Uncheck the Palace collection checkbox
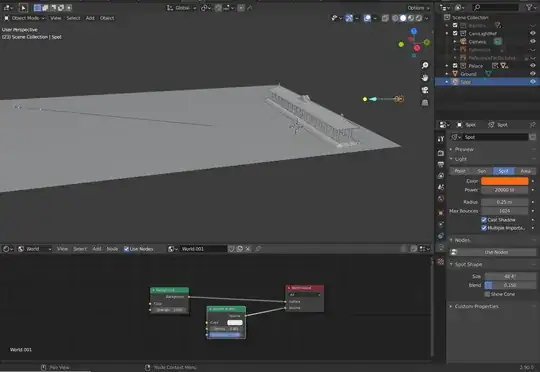The image size is (540, 372). pyautogui.click(x=455, y=65)
